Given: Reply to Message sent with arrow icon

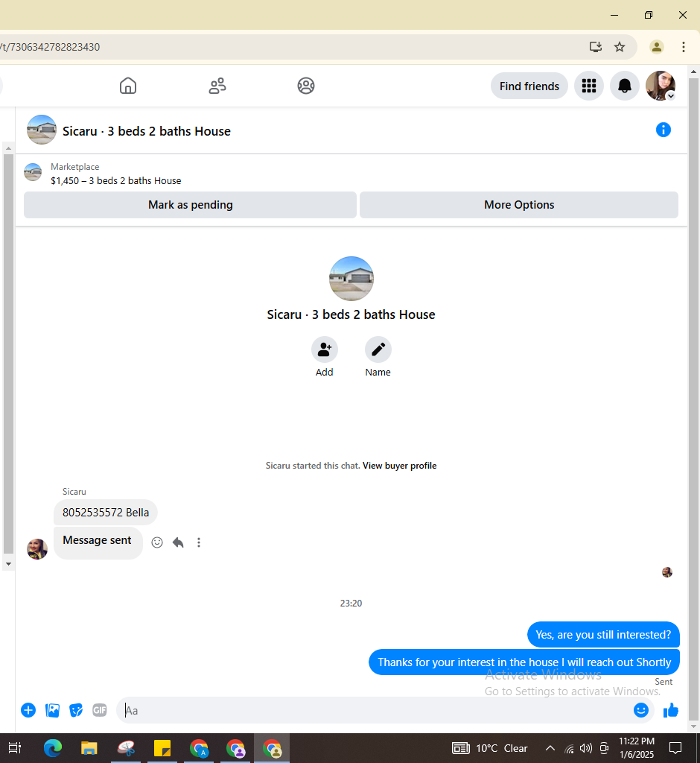Looking at the screenshot, I should point(178,542).
